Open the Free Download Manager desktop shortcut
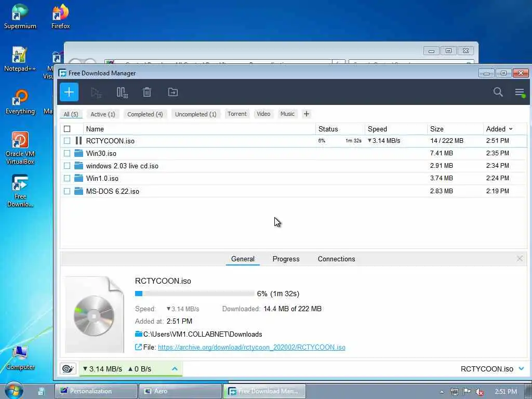 pyautogui.click(x=20, y=191)
